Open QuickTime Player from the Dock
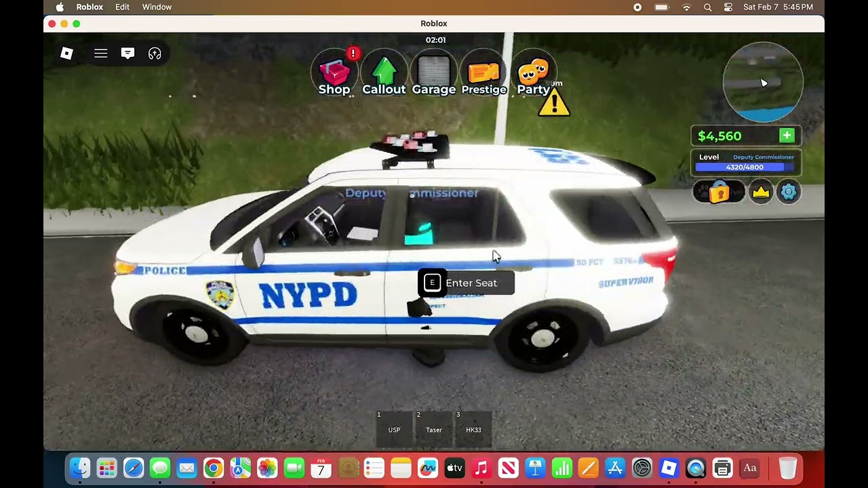This screenshot has width=868, height=488. [696, 468]
